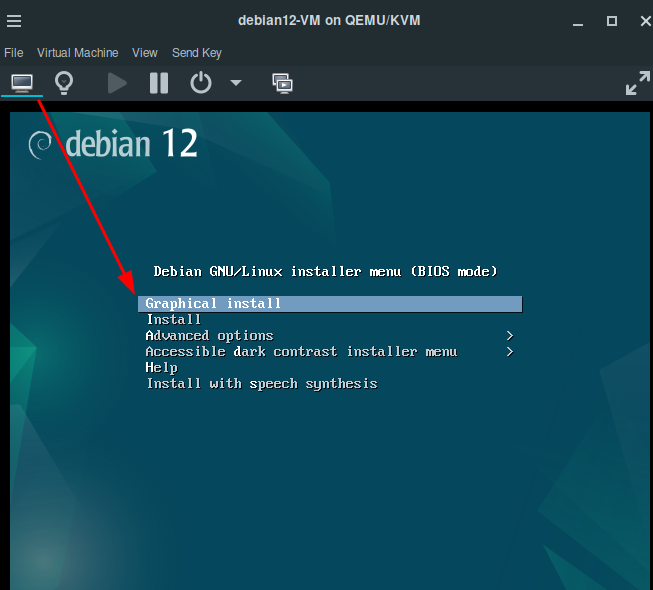Open the hamburger menu in title bar
The height and width of the screenshot is (590, 653).
click(14, 21)
